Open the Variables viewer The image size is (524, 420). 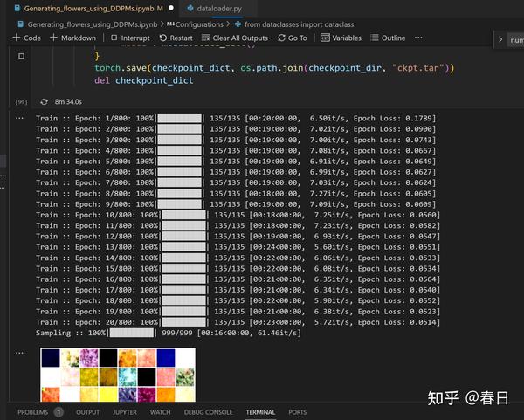(x=341, y=38)
